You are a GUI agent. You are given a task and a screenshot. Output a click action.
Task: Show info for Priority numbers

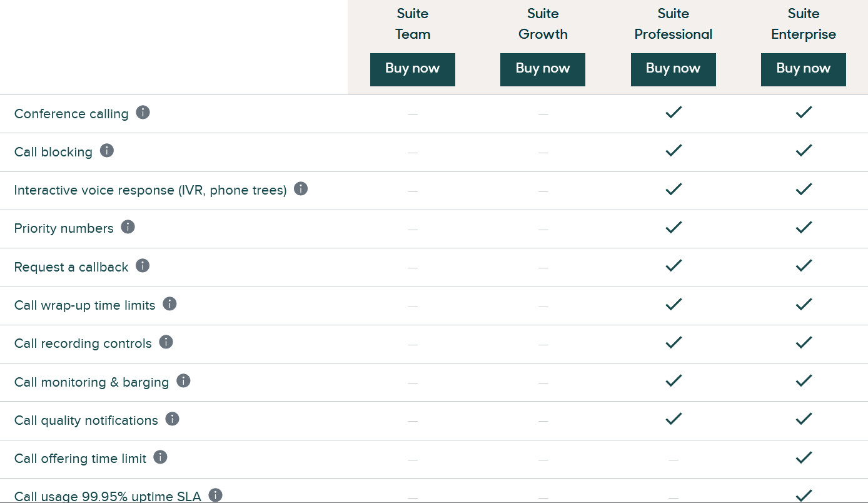coord(128,227)
